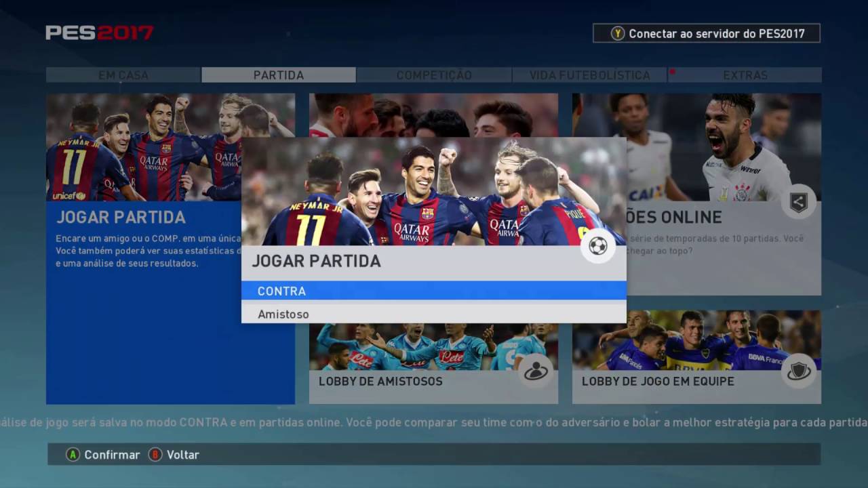Open the LOBBY DE JOGO EM EQUIPE tile
868x488 pixels.
point(696,357)
